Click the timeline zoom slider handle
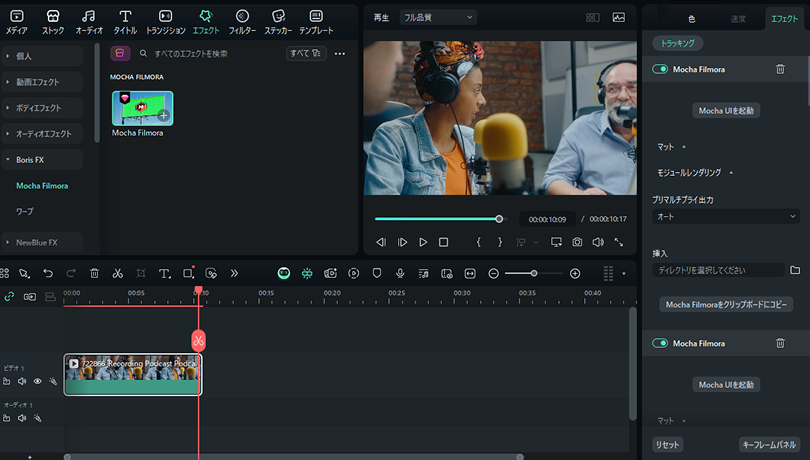Screen dimensions: 810x460 534,273
